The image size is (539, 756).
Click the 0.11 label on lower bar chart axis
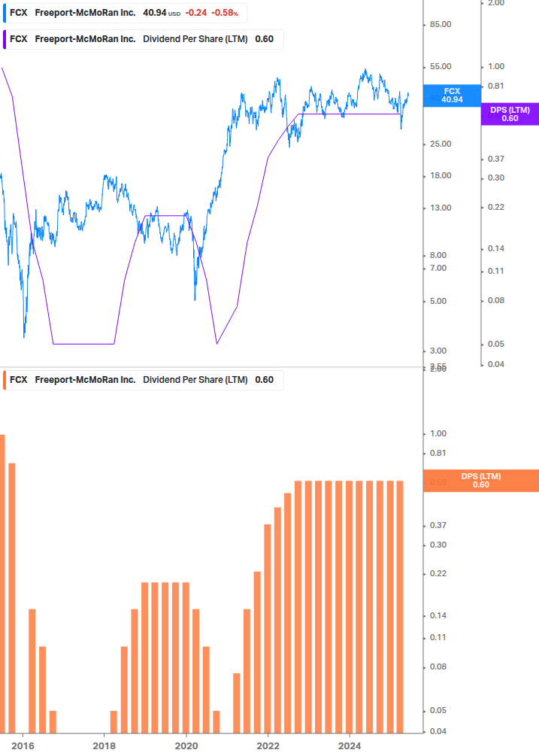(438, 637)
